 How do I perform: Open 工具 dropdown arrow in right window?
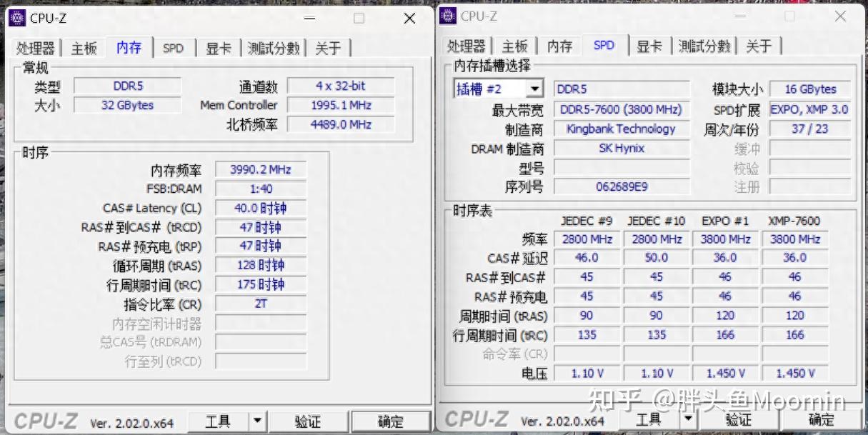click(x=688, y=419)
